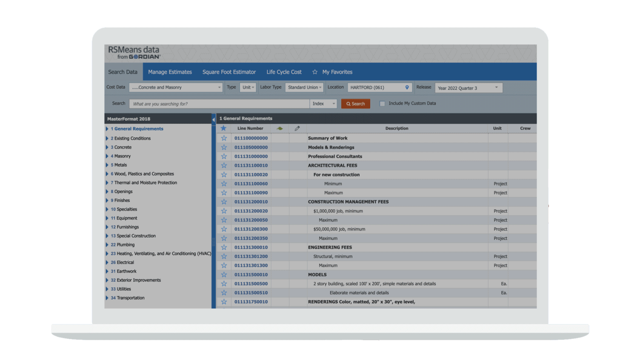The height and width of the screenshot is (364, 640).
Task: Star line number 011131301300
Action: [x=224, y=265]
